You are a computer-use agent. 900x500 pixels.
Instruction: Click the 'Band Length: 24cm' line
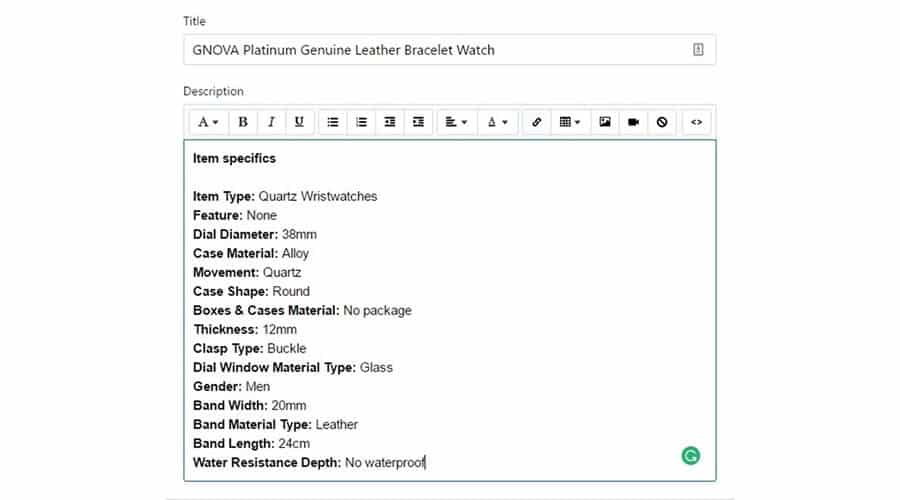pyautogui.click(x=251, y=443)
